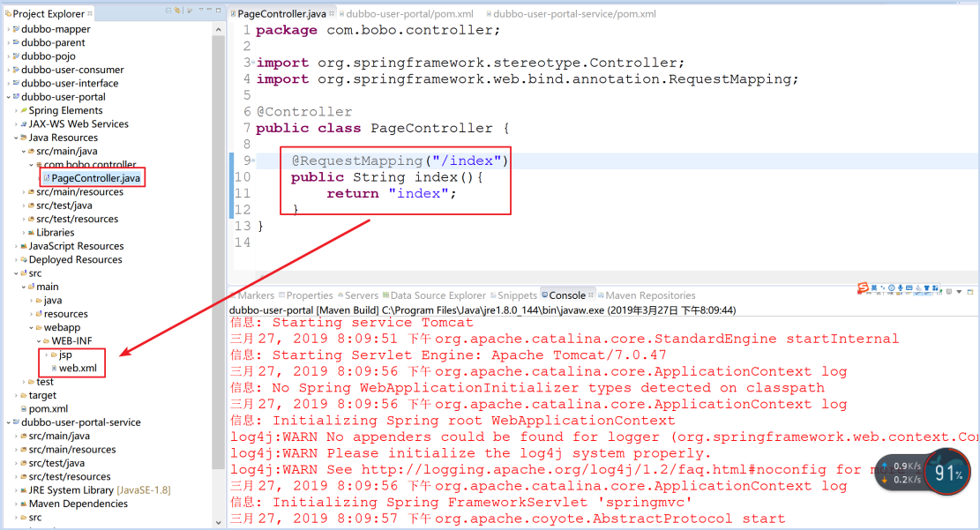Expand src/main/resources folder
Screen dimensions: 980x530
click(24, 192)
